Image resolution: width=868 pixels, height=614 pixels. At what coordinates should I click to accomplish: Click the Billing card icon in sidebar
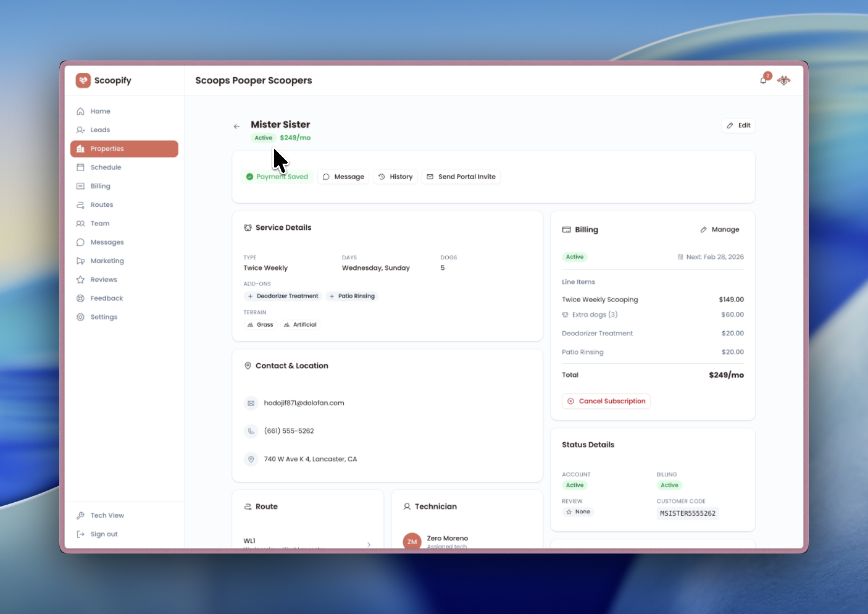coord(80,186)
